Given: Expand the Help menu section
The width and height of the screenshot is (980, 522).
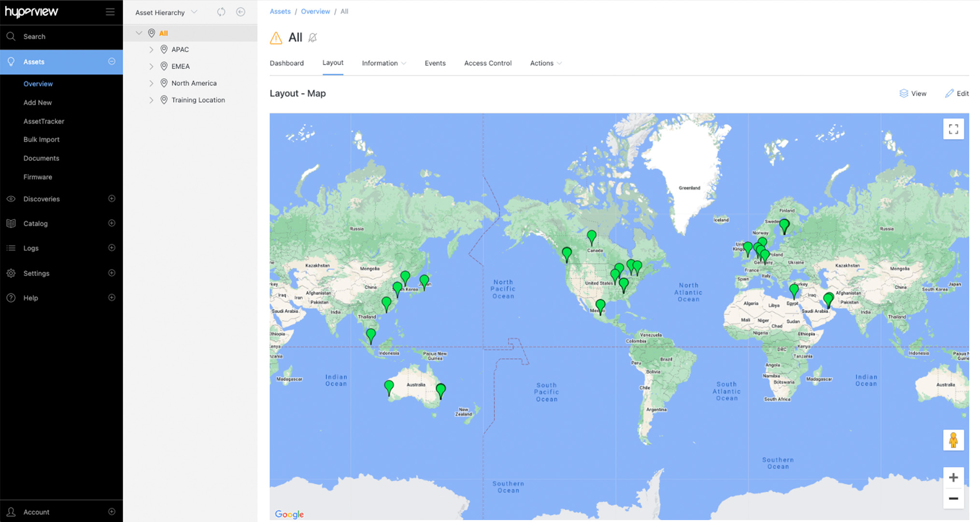Looking at the screenshot, I should click(x=112, y=298).
